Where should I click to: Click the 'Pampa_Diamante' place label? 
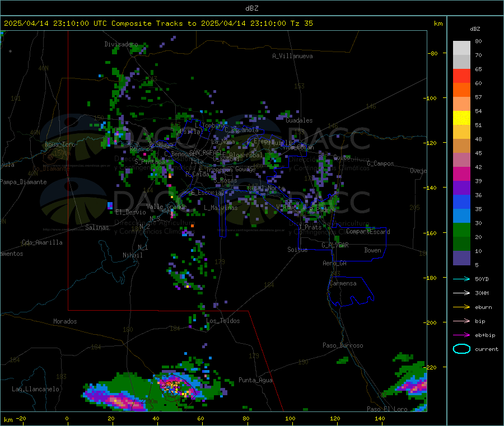coord(24,182)
